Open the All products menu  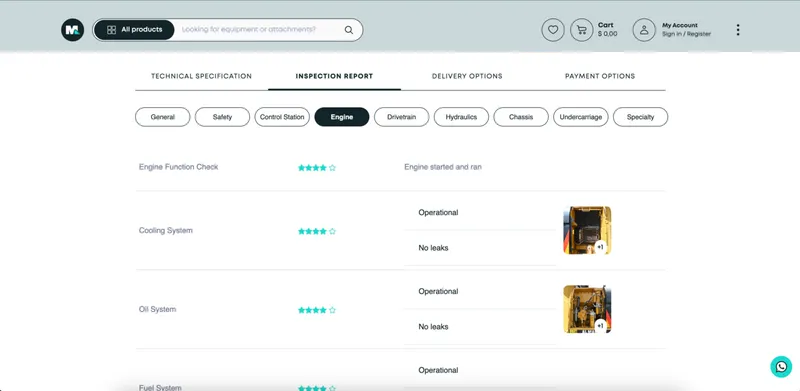click(x=135, y=30)
